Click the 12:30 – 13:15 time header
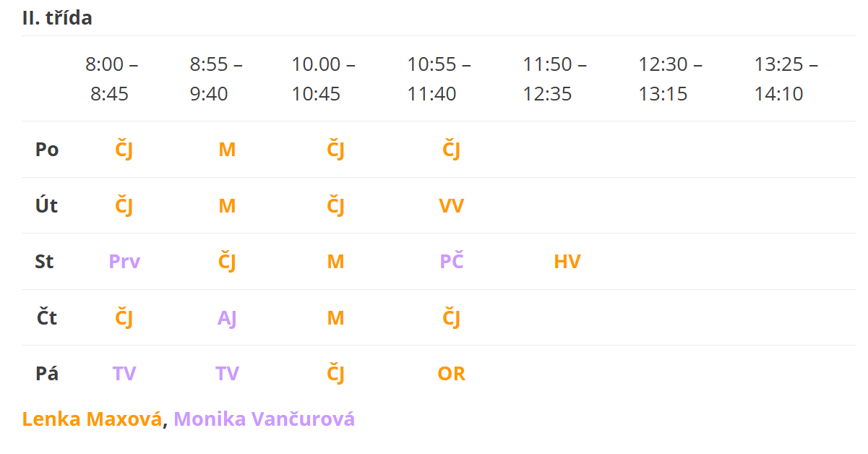The height and width of the screenshot is (454, 868). [670, 79]
